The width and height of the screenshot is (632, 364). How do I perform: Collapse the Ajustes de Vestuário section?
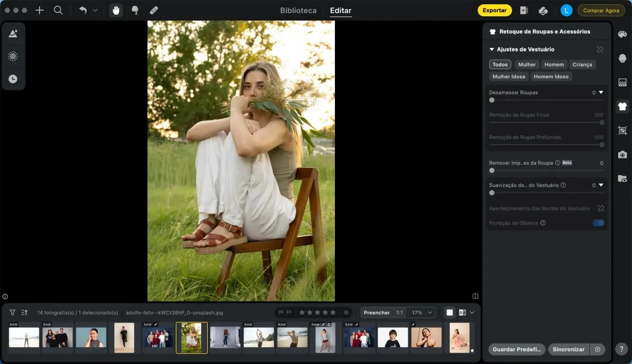click(x=492, y=49)
